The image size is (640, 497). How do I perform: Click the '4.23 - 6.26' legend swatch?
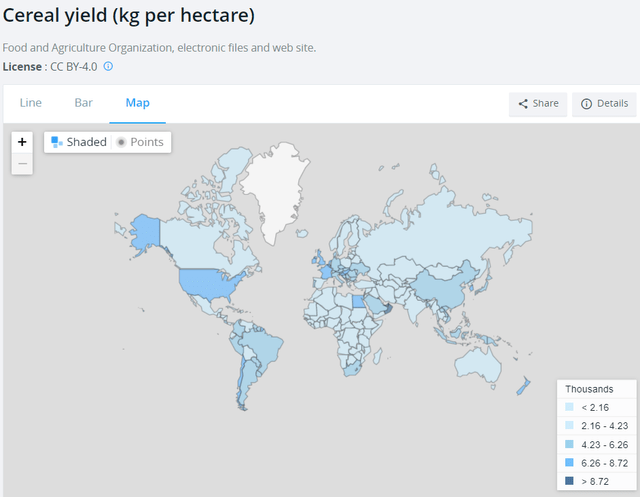click(569, 444)
